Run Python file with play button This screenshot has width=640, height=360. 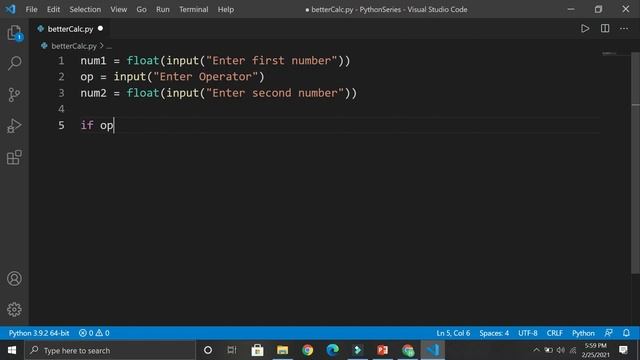click(x=585, y=29)
